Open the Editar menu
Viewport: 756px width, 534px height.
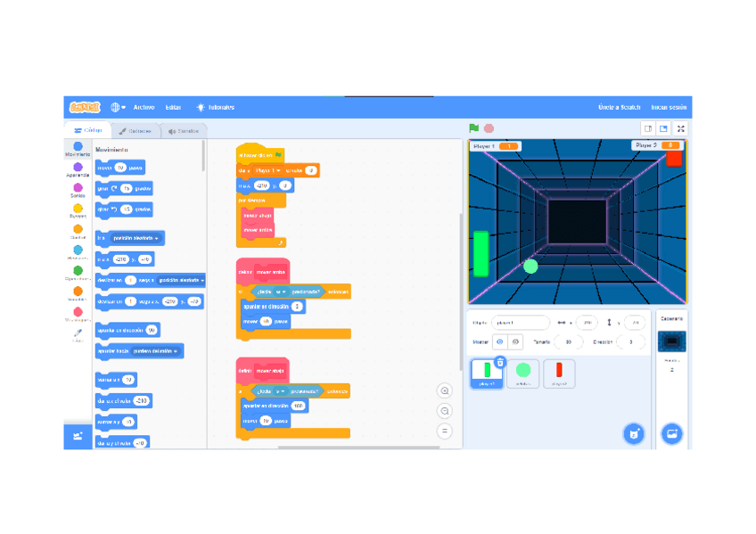(173, 107)
